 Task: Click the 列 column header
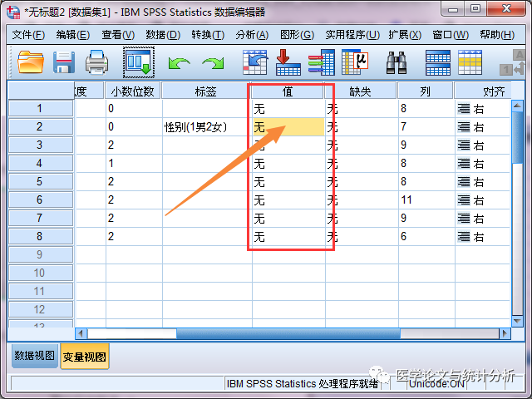coord(425,91)
